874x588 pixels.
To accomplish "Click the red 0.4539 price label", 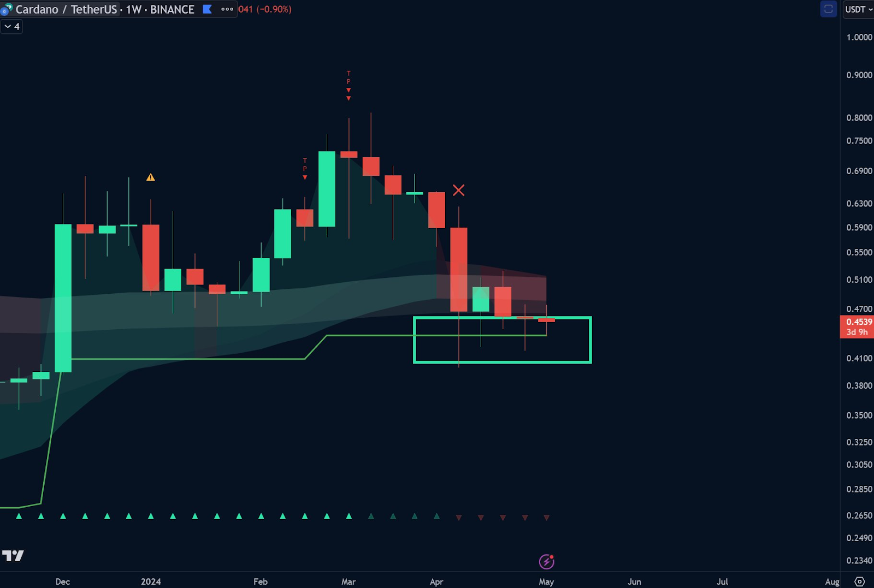I will (x=858, y=323).
